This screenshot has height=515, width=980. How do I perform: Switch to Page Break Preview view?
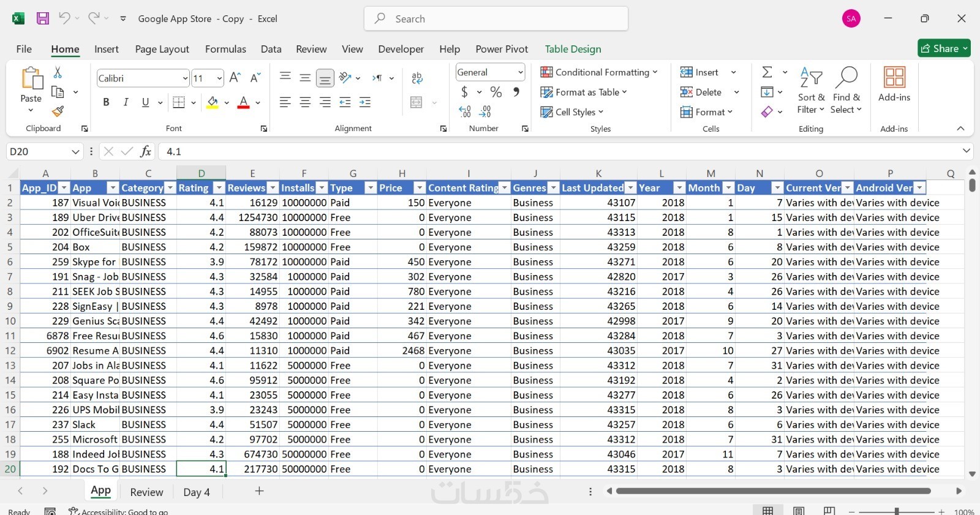(x=829, y=511)
